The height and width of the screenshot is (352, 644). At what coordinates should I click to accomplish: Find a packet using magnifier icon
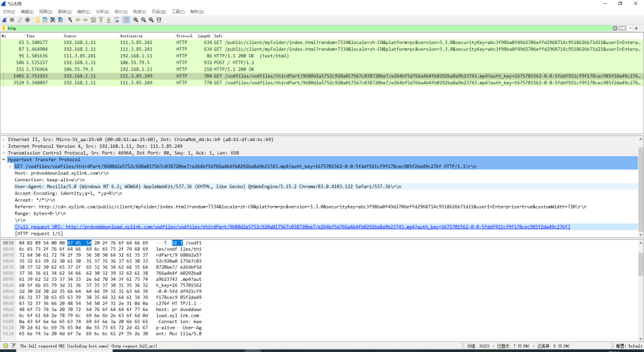(70, 20)
